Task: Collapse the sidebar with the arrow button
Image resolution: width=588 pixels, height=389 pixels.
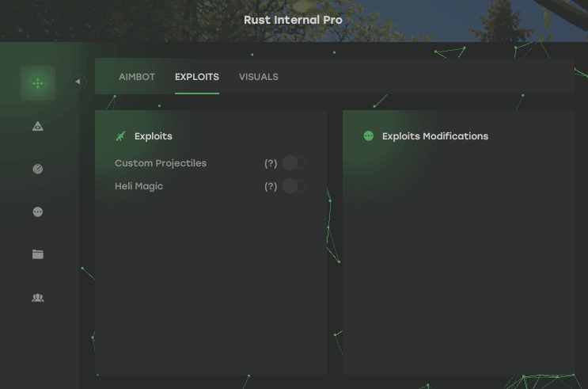Action: 79,82
